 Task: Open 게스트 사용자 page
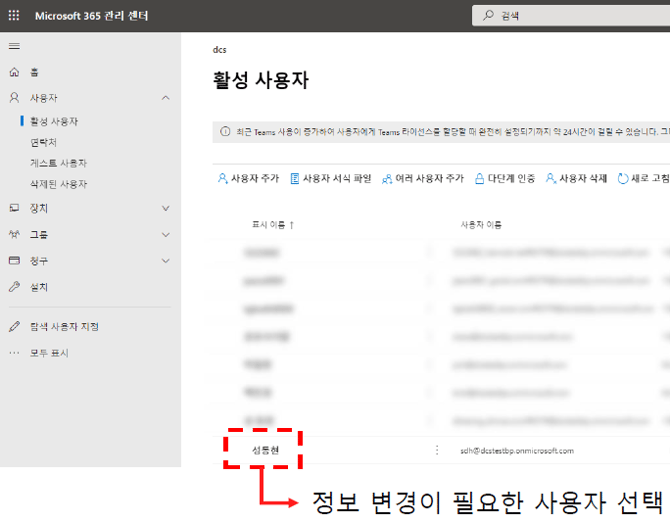tap(58, 163)
